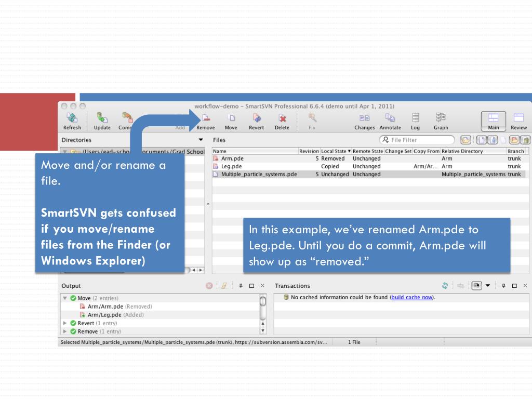The image size is (532, 399).
Task: Open the Annotate view
Action: (x=390, y=121)
